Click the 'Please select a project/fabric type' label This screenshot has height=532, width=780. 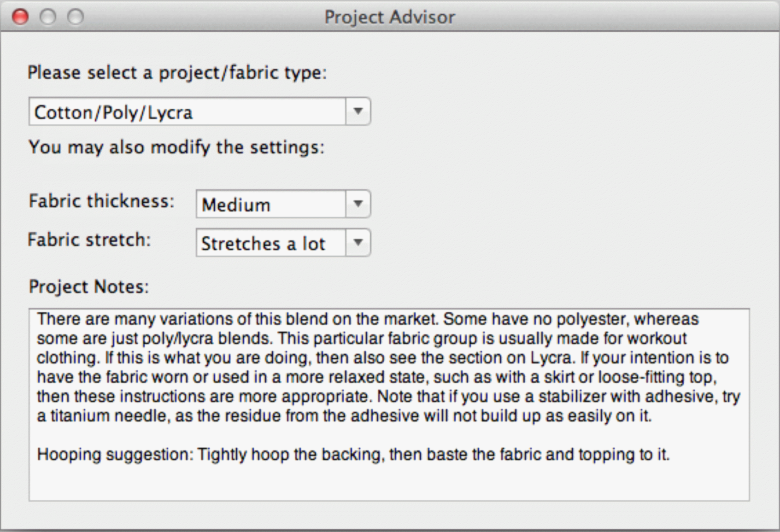point(177,73)
